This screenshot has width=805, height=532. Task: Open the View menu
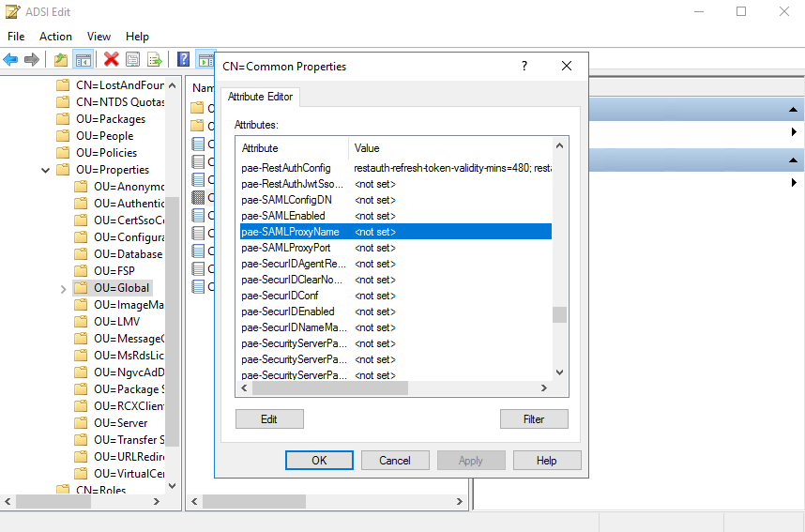(x=99, y=36)
